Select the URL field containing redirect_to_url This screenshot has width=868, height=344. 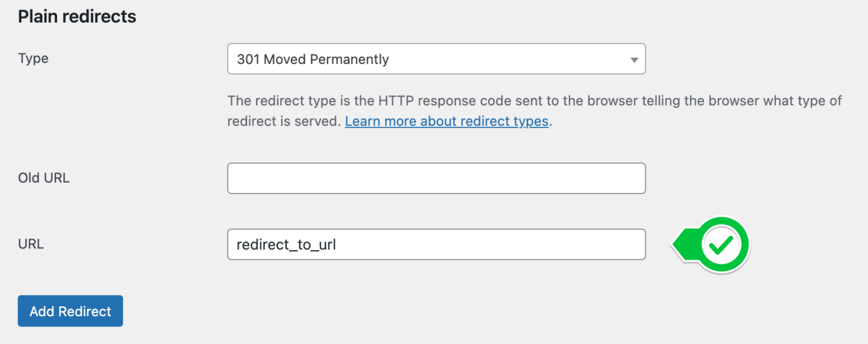click(436, 244)
